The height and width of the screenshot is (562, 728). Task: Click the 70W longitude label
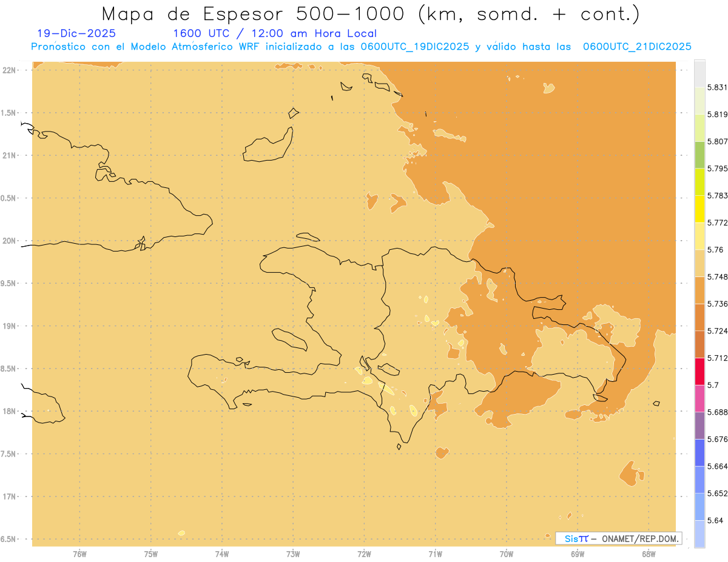[506, 554]
